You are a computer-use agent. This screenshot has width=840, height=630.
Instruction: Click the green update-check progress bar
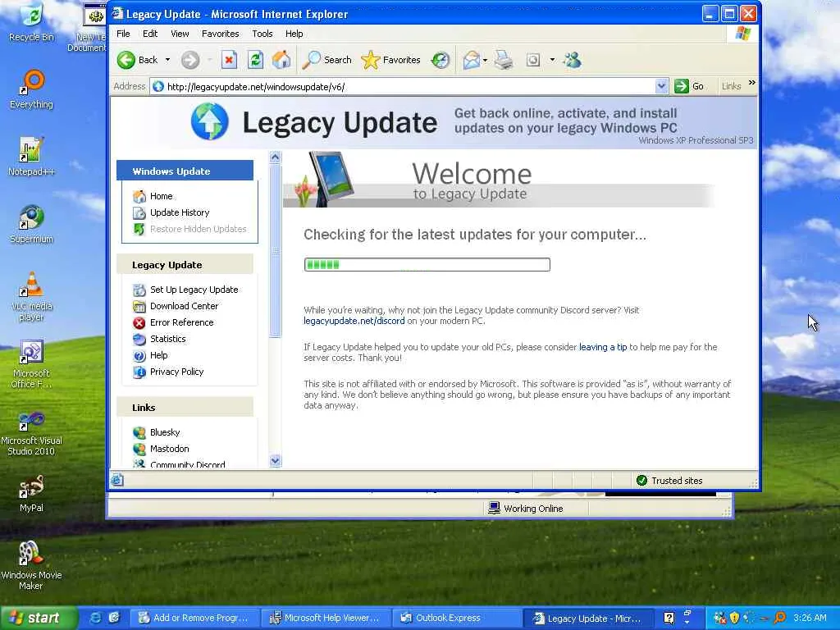tap(427, 265)
